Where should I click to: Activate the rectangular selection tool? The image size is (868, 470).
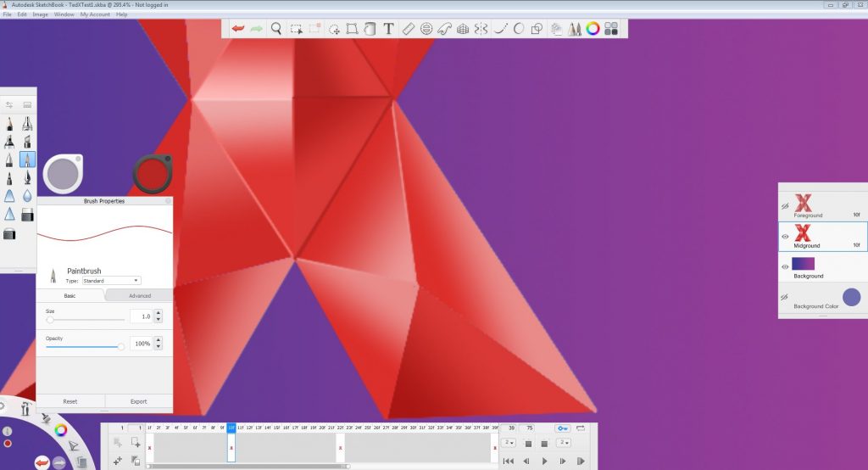(296, 29)
